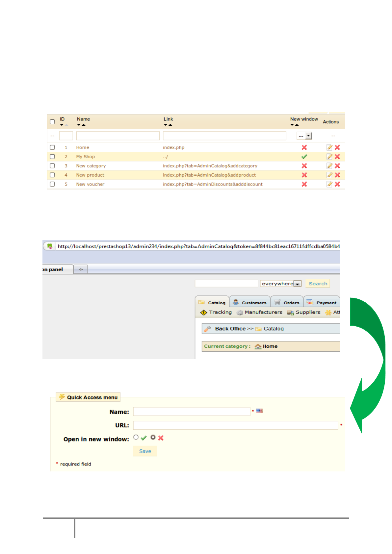Open the Tracking subtab
Viewport: 392px width, 554px height.
(216, 312)
